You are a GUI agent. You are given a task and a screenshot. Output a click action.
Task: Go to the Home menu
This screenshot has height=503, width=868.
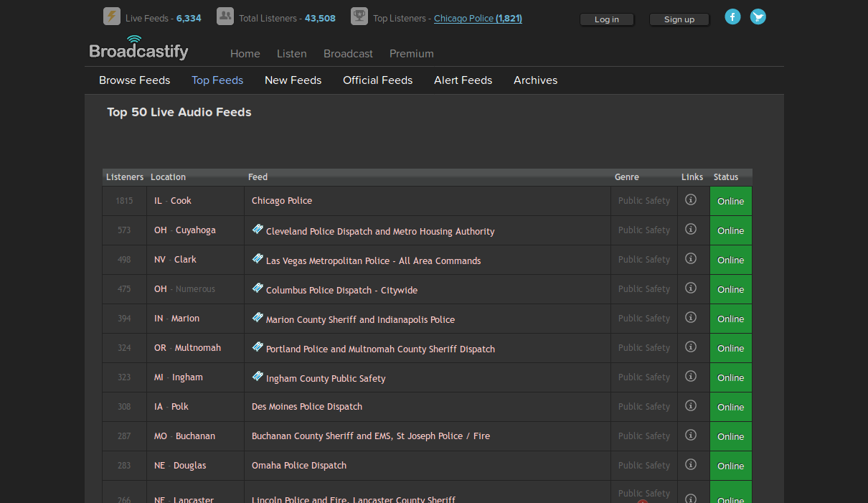[245, 54]
